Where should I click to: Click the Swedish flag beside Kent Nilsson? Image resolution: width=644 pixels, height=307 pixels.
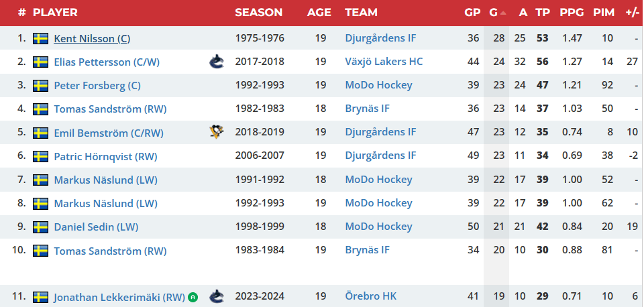click(41, 38)
